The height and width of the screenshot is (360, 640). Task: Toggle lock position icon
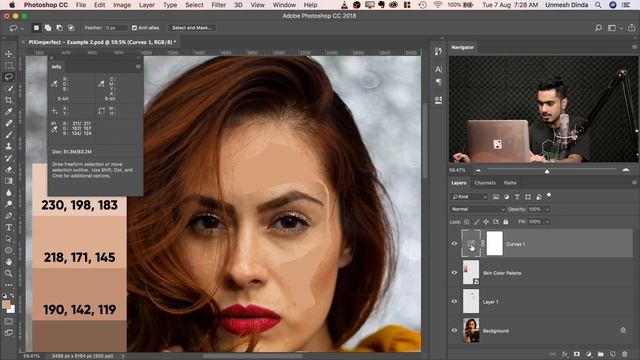(x=486, y=222)
